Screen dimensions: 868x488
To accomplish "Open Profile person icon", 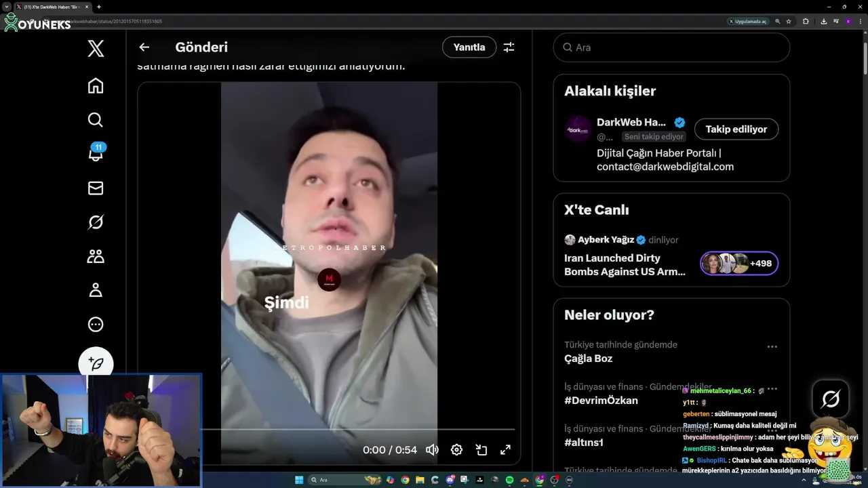I will (x=96, y=290).
